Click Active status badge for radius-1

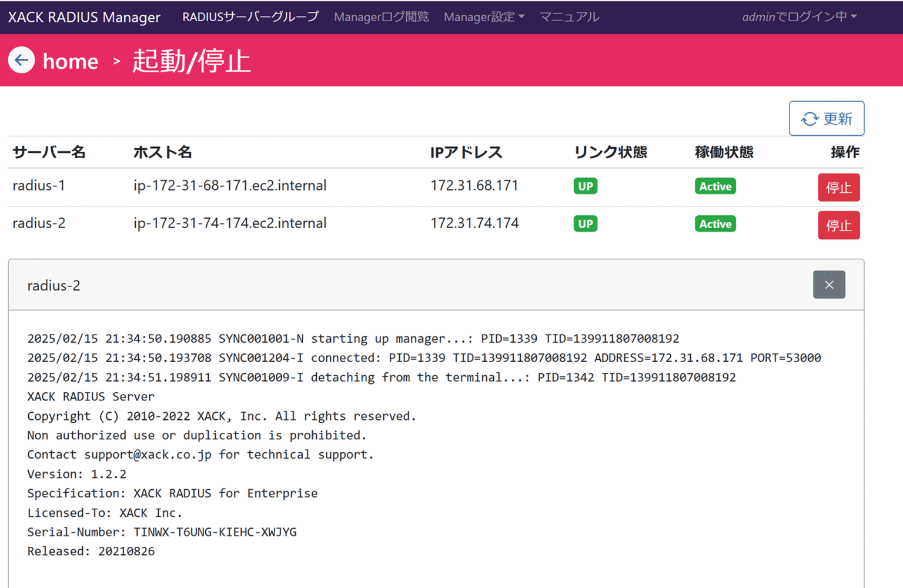[x=715, y=186]
